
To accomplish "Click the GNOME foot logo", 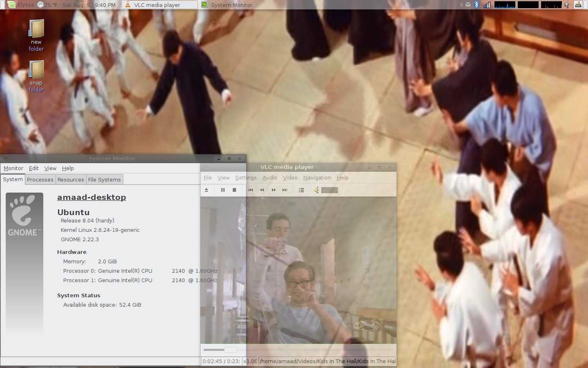I will [x=24, y=215].
